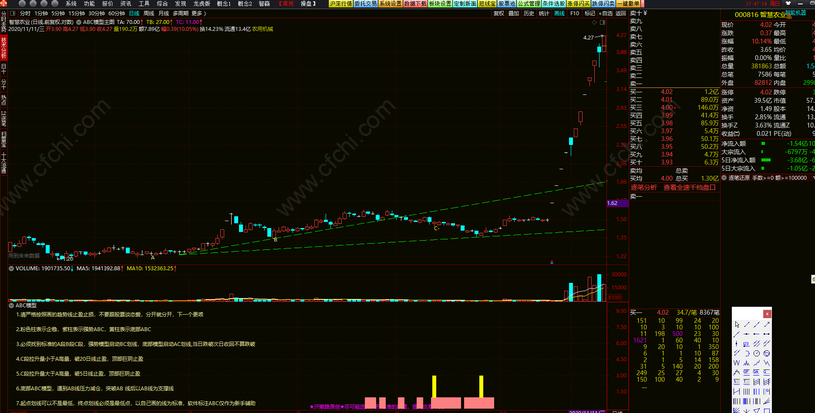Image resolution: width=815 pixels, height=413 pixels.
Task: Open the 系统 menu
Action: [71, 4]
